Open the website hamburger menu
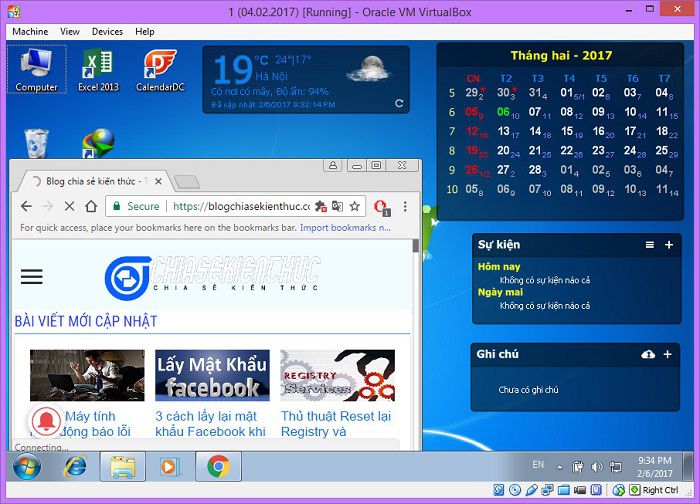The image size is (700, 504). (x=32, y=277)
